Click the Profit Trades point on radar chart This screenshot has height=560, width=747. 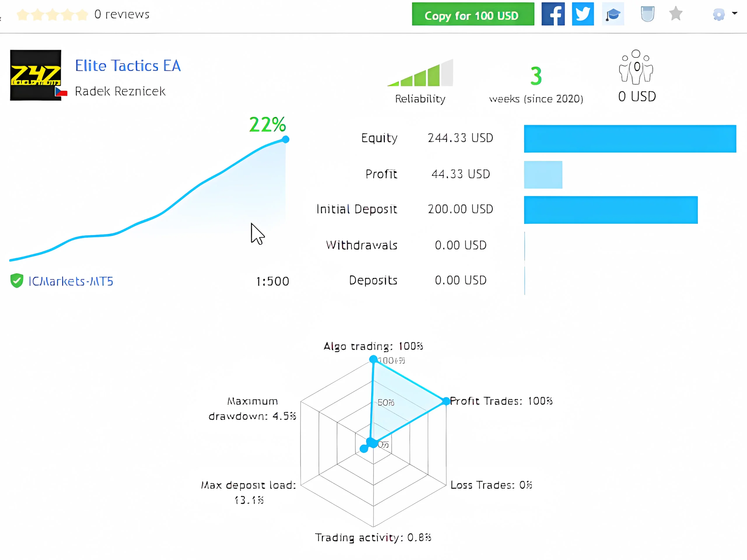pyautogui.click(x=446, y=401)
